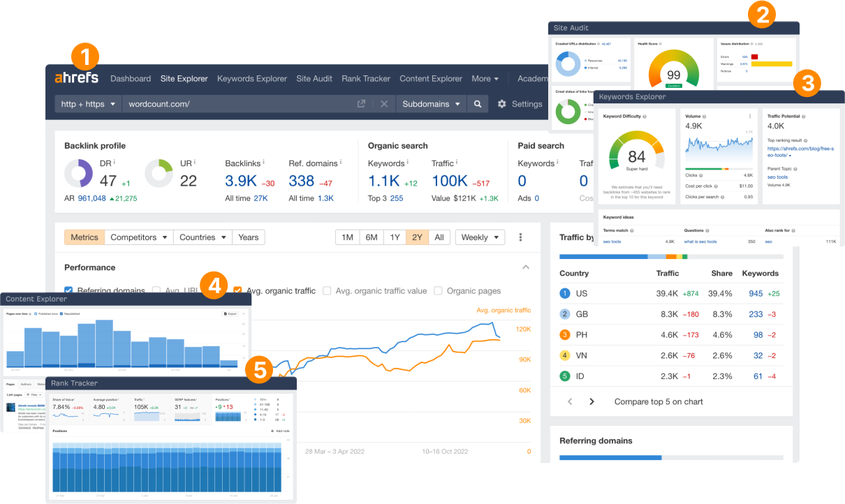Open the http + https protocol dropdown
The width and height of the screenshot is (845, 504).
pos(88,104)
